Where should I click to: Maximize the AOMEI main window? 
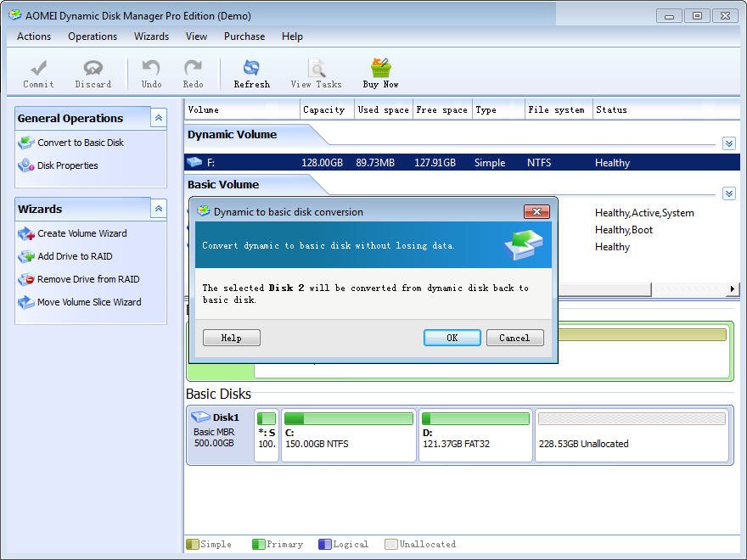tap(697, 16)
